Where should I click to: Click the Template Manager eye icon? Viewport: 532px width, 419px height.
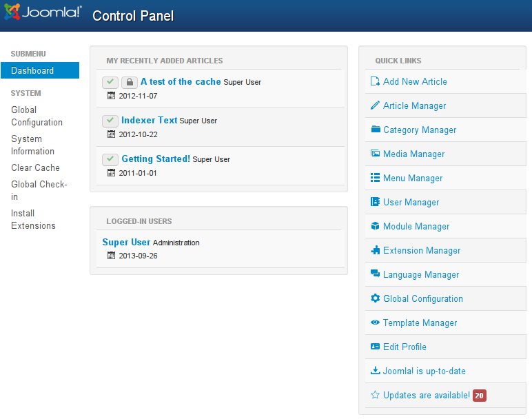[375, 323]
